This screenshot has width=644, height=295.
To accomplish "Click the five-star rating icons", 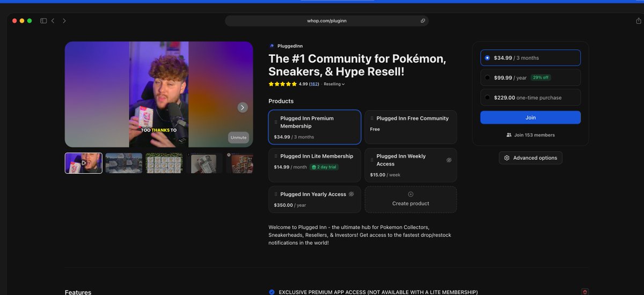I will point(282,84).
